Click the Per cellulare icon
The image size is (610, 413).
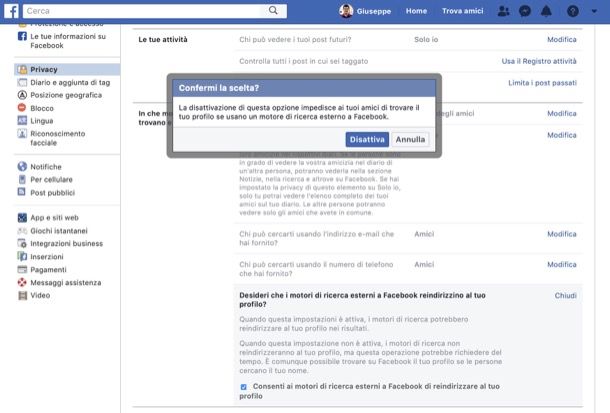(22, 179)
